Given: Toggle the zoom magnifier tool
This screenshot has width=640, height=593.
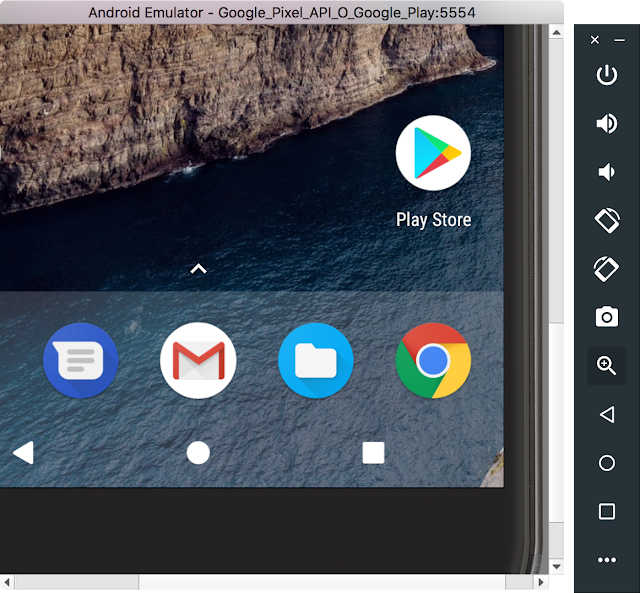Looking at the screenshot, I should pyautogui.click(x=607, y=366).
